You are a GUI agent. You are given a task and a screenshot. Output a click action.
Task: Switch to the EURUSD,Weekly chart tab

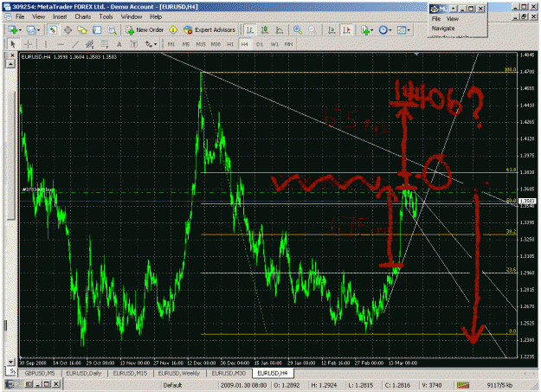click(179, 373)
